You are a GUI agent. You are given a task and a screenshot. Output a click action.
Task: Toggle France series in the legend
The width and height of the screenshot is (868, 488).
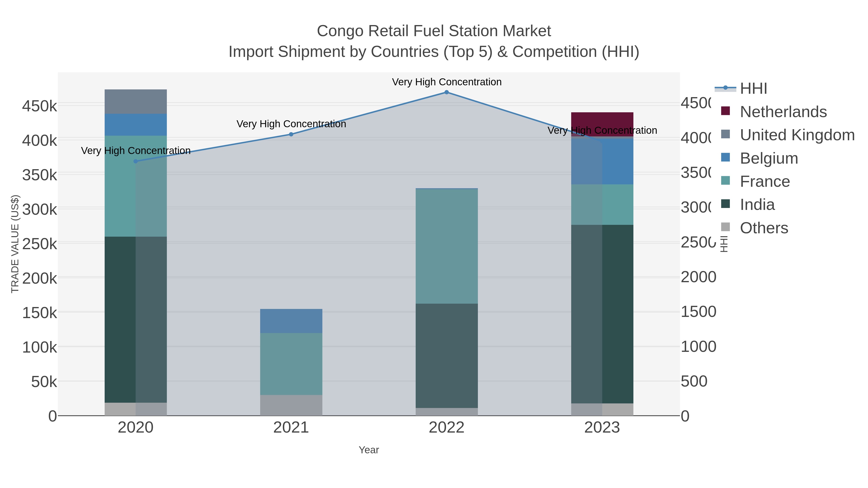(x=755, y=181)
